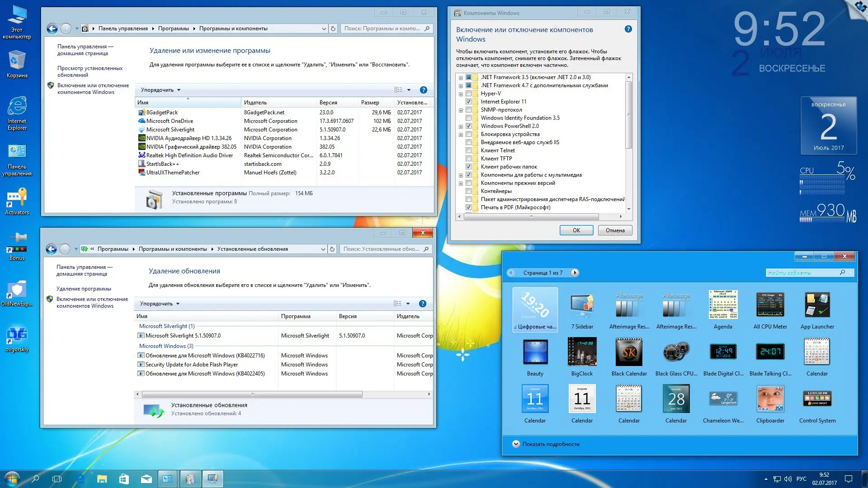Expand Показать подробности in gadget gallery
This screenshot has height=488, width=868.
click(516, 444)
